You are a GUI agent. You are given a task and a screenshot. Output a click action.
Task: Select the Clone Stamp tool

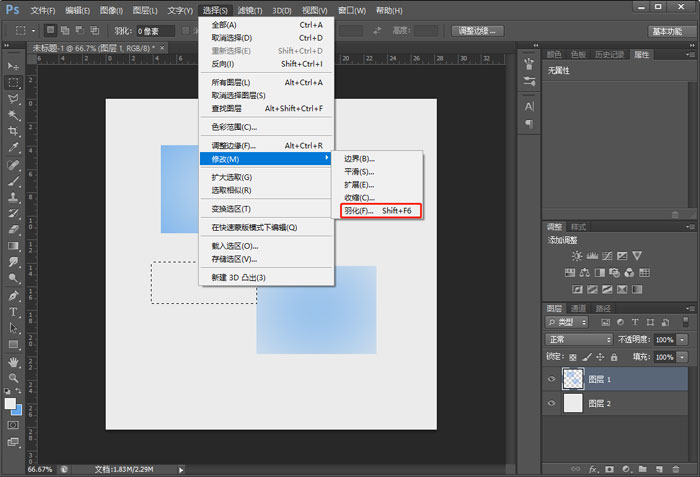[x=13, y=197]
